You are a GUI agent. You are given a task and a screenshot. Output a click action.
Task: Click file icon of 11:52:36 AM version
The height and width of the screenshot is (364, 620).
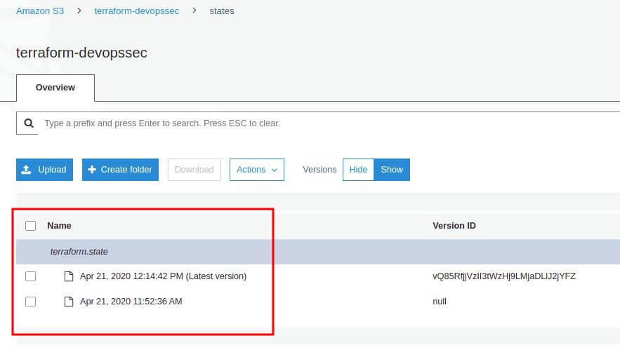[x=69, y=302]
